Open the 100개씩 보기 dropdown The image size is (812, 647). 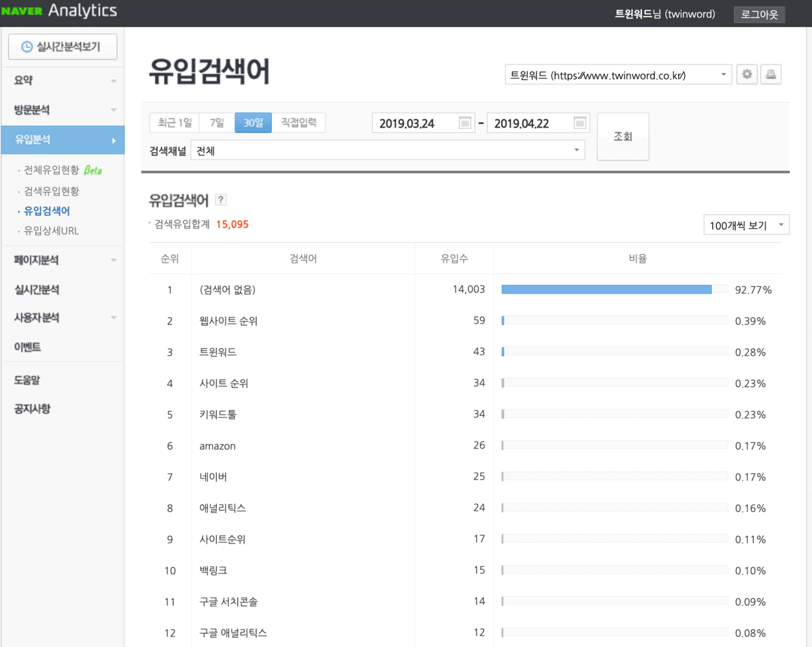click(746, 225)
